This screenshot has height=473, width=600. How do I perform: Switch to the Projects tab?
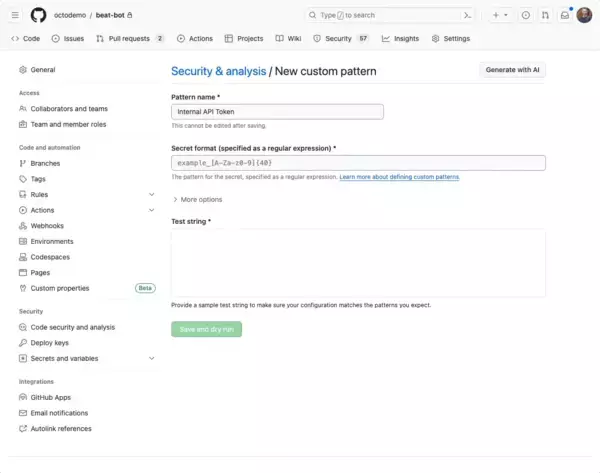coord(244,38)
